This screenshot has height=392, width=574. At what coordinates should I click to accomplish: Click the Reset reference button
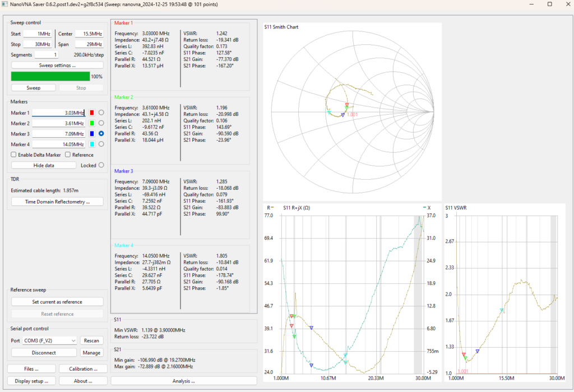pyautogui.click(x=57, y=314)
